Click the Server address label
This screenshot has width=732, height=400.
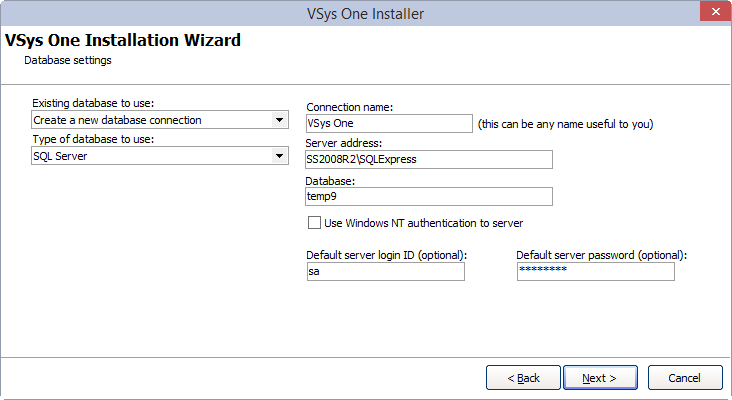(x=344, y=143)
